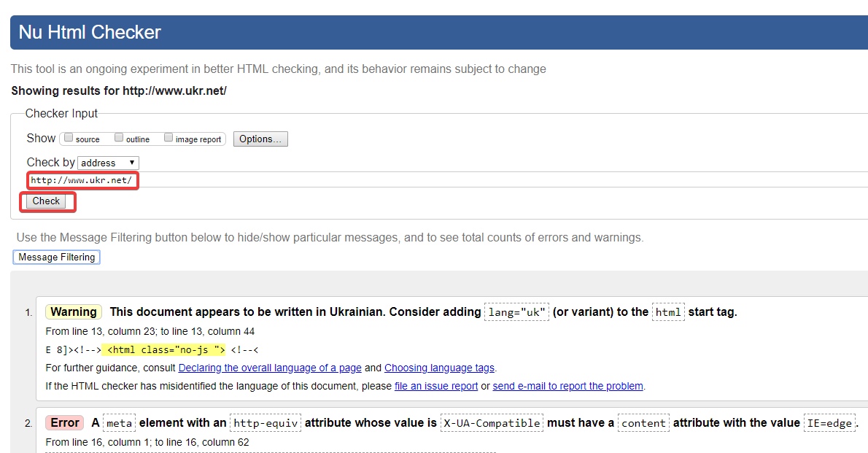Click the X-UA-Compatible code snippet
Screen dimensions: 868x453
point(492,423)
